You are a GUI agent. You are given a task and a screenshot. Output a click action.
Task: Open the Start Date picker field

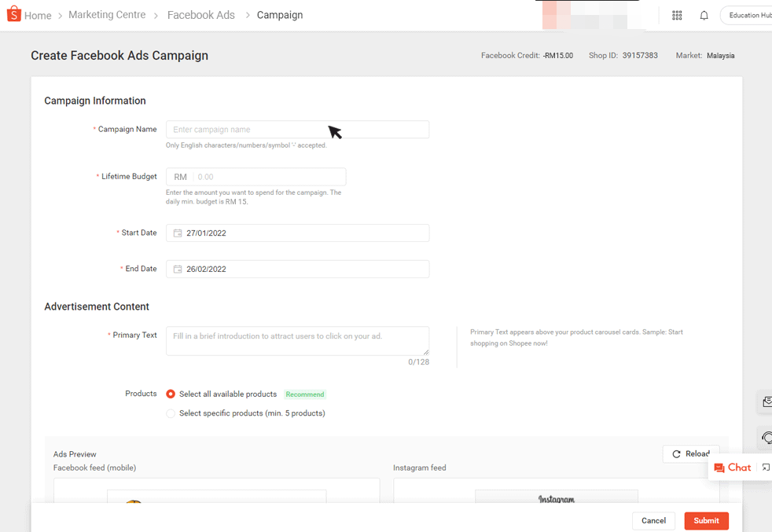(x=297, y=233)
